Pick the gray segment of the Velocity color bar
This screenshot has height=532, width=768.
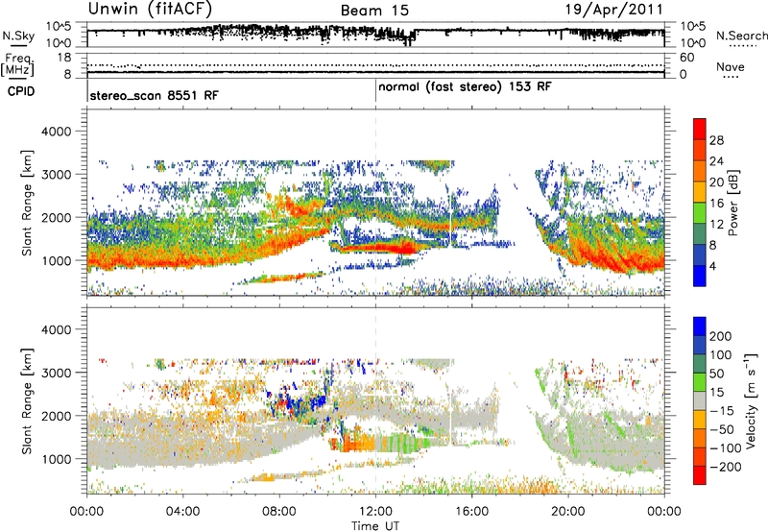(x=700, y=401)
